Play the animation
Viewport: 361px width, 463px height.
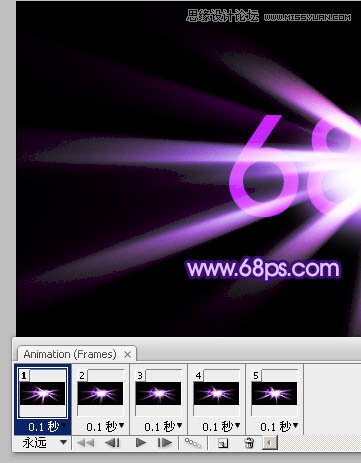pos(141,443)
